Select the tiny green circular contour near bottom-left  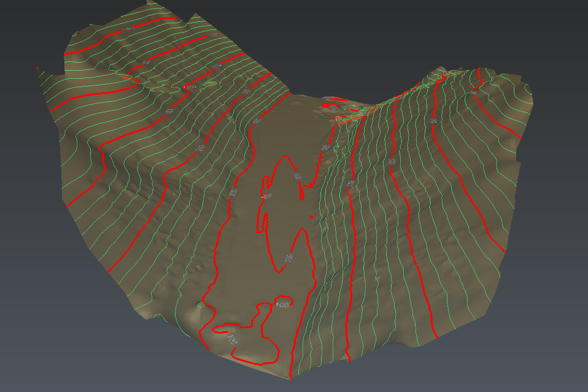pyautogui.click(x=200, y=304)
